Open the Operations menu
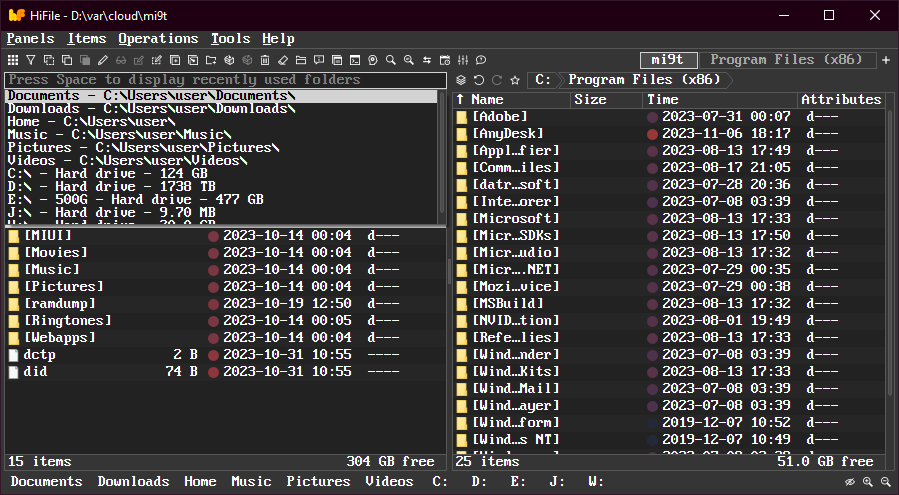The width and height of the screenshot is (899, 495). click(158, 38)
